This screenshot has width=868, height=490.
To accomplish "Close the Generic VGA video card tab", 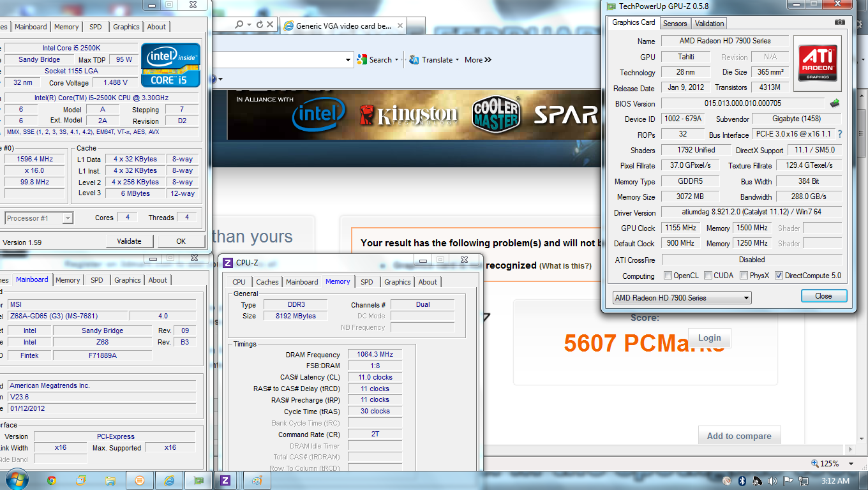I will click(x=400, y=26).
